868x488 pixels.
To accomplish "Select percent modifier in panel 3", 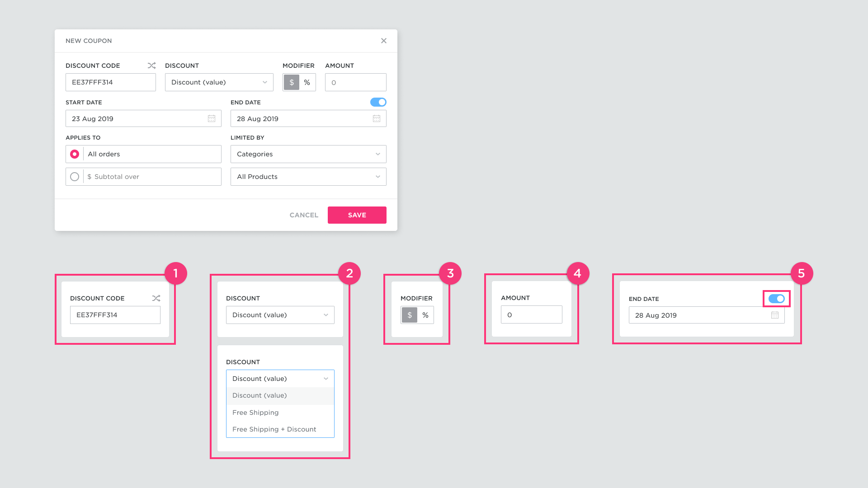I will 425,315.
